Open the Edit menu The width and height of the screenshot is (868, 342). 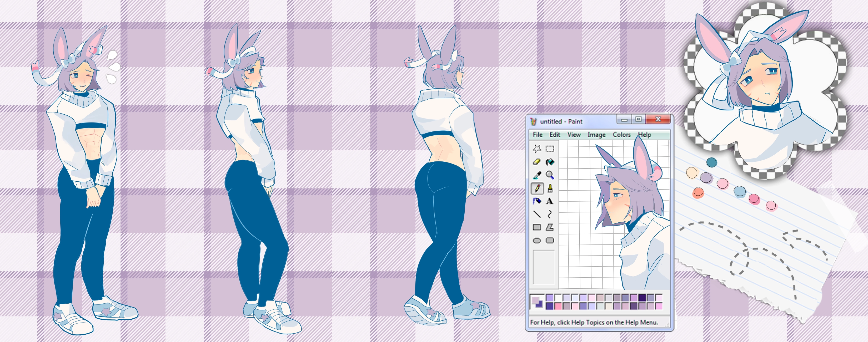click(555, 135)
